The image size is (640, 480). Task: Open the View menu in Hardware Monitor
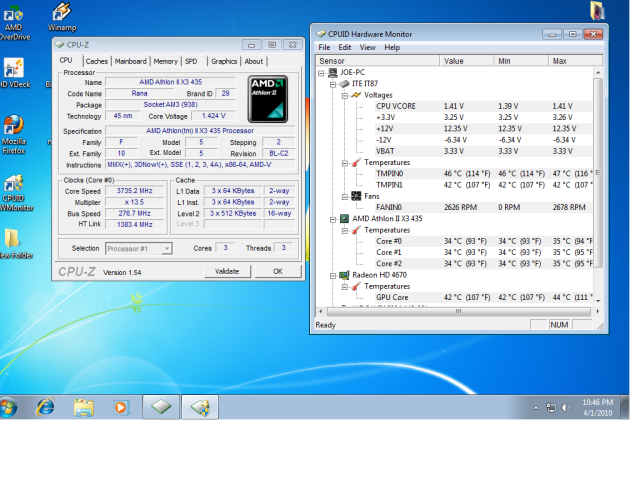tap(367, 47)
